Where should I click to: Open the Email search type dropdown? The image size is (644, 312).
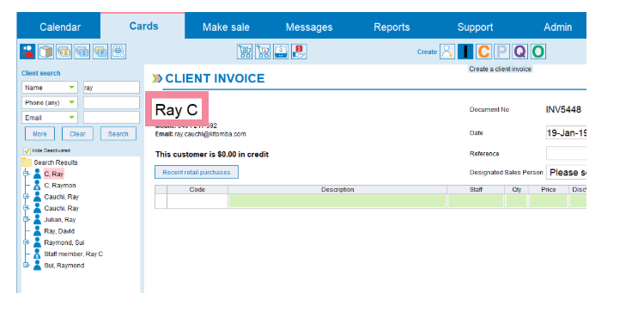click(x=49, y=118)
